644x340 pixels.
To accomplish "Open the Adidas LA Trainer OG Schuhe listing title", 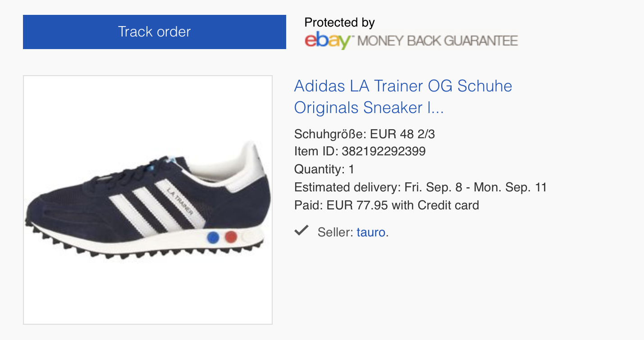I will (x=403, y=97).
